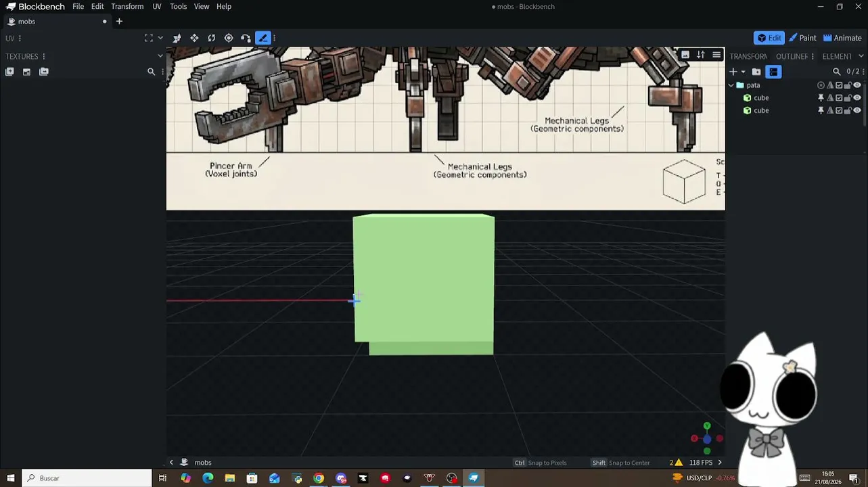This screenshot has height=487, width=868.
Task: Toggle the export checkbox on pata group
Action: pos(839,85)
